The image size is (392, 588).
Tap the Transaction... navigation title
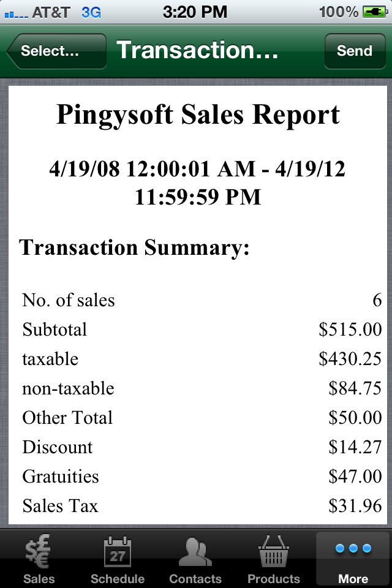click(197, 50)
